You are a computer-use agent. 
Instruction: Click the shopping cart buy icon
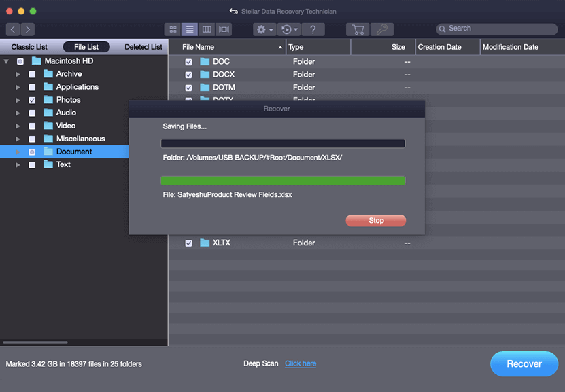(358, 29)
